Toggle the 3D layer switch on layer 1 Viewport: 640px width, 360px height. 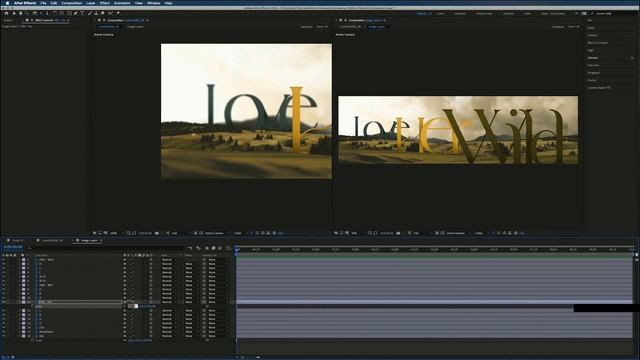tap(151, 260)
